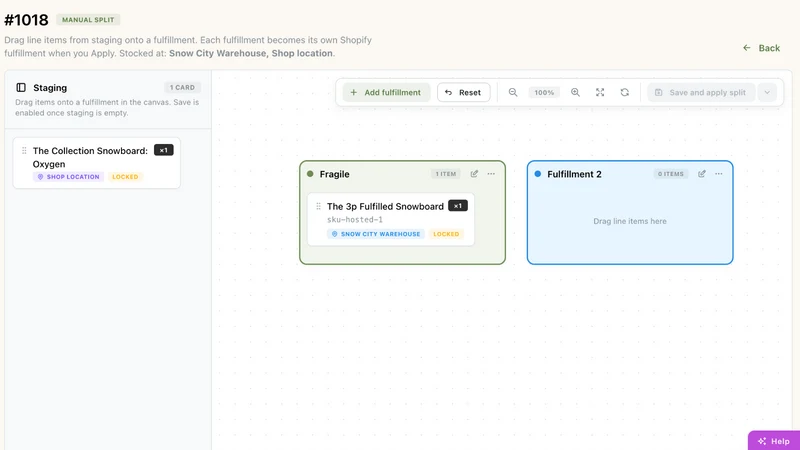Select The 3p Fulfilled Snowboard item
800x450 pixels.
point(391,219)
